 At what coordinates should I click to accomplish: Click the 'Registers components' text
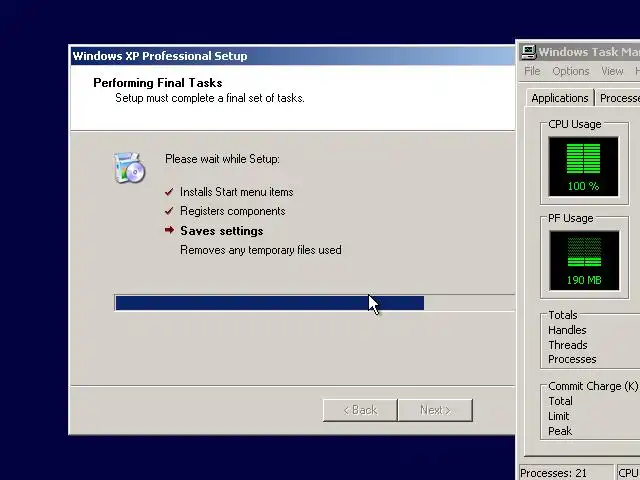coord(233,211)
